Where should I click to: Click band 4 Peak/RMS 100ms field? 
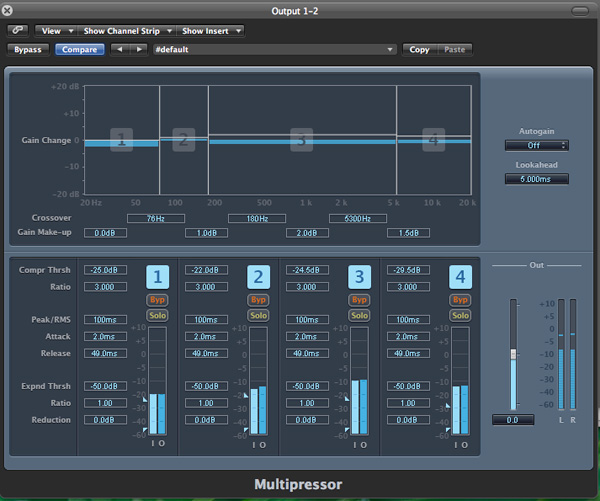tap(408, 320)
